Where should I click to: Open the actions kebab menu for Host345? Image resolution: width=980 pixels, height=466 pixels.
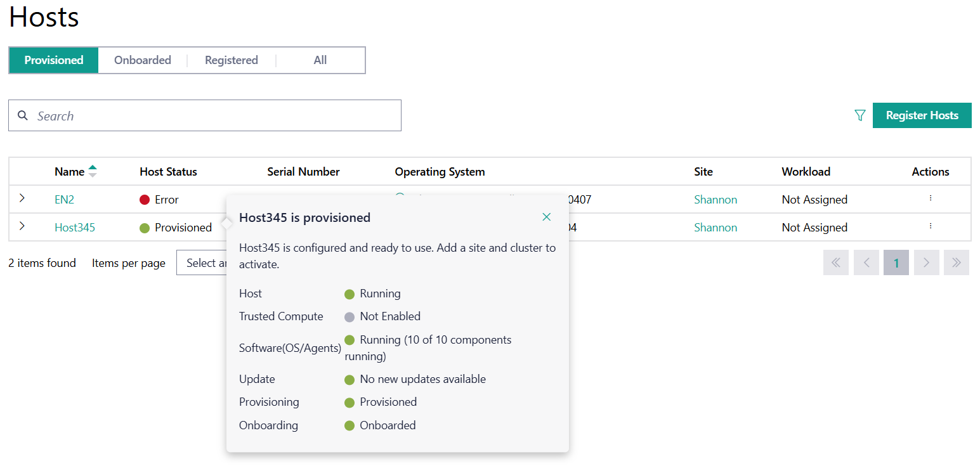tap(930, 225)
